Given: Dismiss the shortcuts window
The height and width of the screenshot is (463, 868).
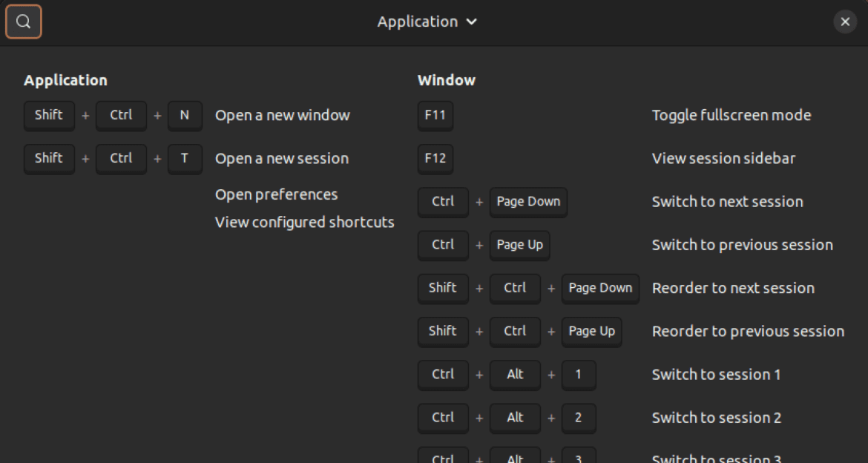Looking at the screenshot, I should click(845, 22).
